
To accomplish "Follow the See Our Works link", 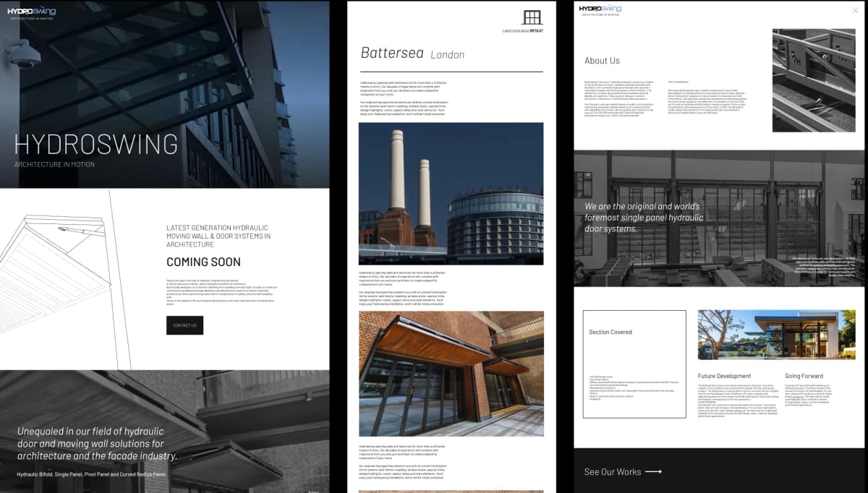I will [x=611, y=471].
